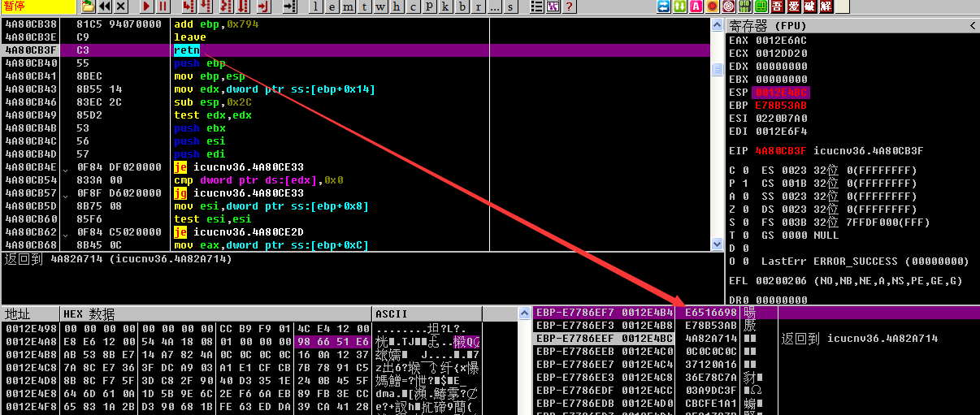This screenshot has width=980, height=415.
Task: Open the breakpoints 'b' window button
Action: point(461,6)
